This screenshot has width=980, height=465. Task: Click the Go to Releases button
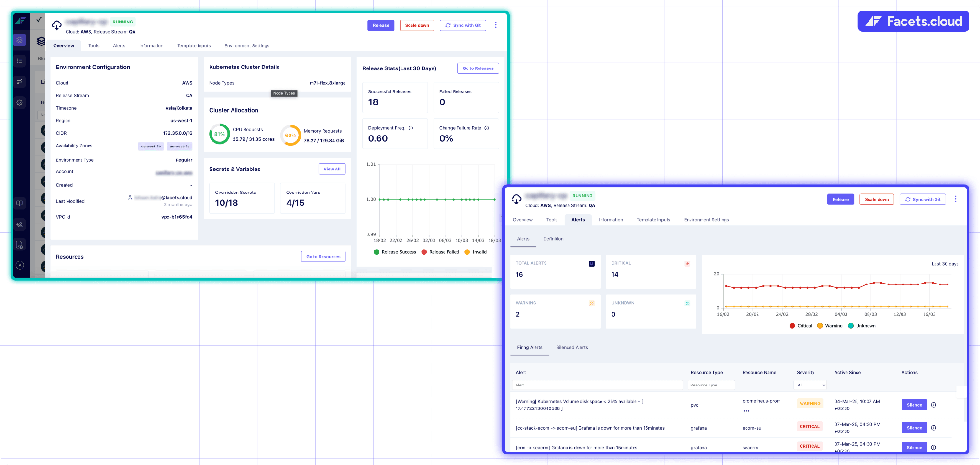point(478,68)
